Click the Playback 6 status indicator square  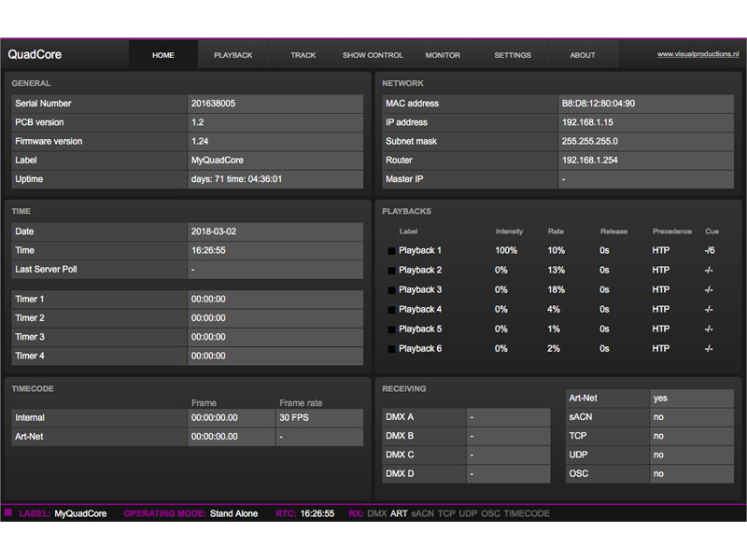click(389, 348)
